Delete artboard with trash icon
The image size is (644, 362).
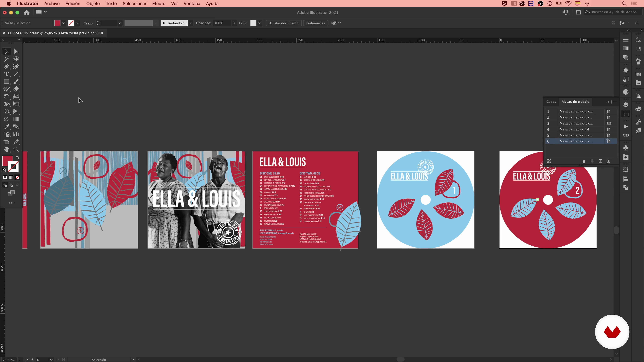click(608, 161)
